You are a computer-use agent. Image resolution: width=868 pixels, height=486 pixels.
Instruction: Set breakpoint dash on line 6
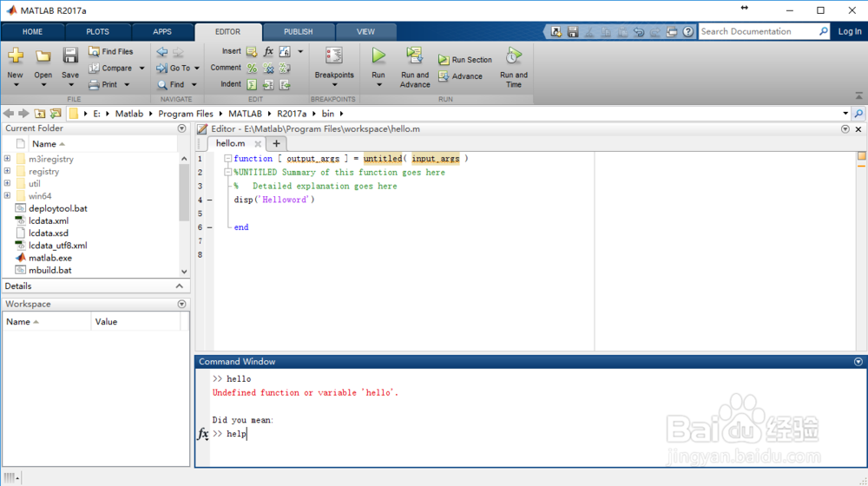[x=210, y=227]
